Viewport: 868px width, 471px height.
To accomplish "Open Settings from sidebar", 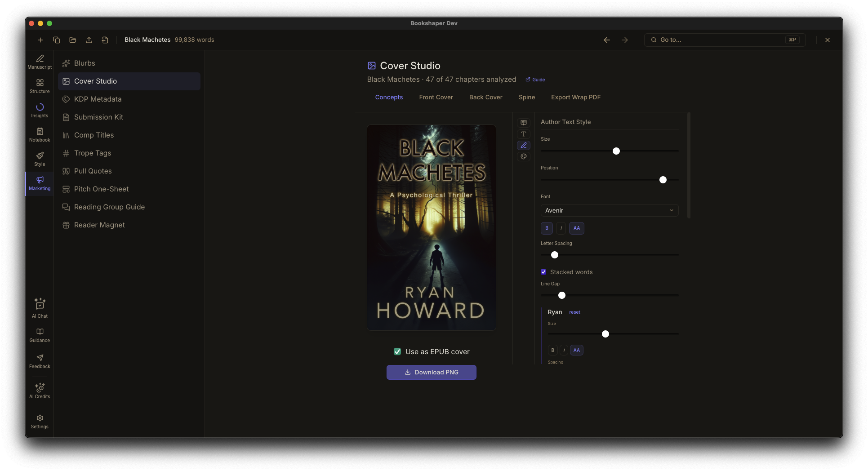I will pos(40,422).
